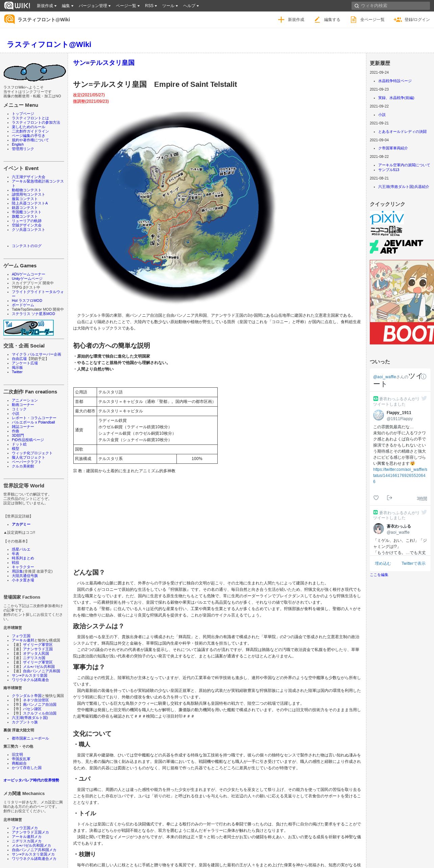434x868 pixels.
Task: Open コンテストのログ link
Action: point(27,246)
